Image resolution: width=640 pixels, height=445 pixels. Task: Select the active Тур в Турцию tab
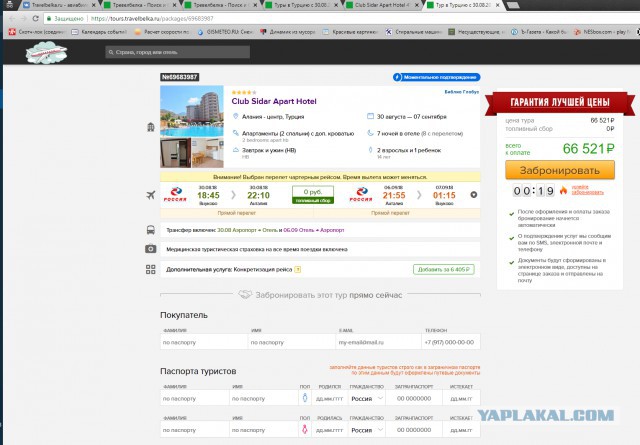click(463, 5)
